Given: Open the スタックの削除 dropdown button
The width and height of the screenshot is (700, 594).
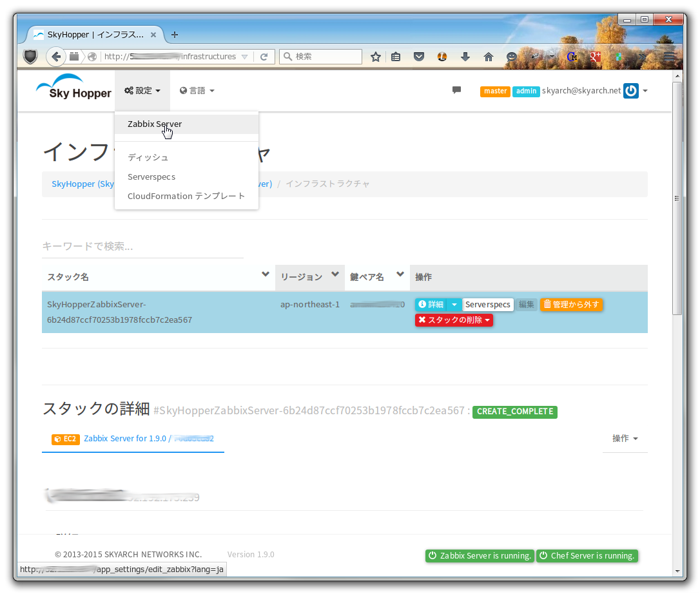Looking at the screenshot, I should pyautogui.click(x=454, y=320).
